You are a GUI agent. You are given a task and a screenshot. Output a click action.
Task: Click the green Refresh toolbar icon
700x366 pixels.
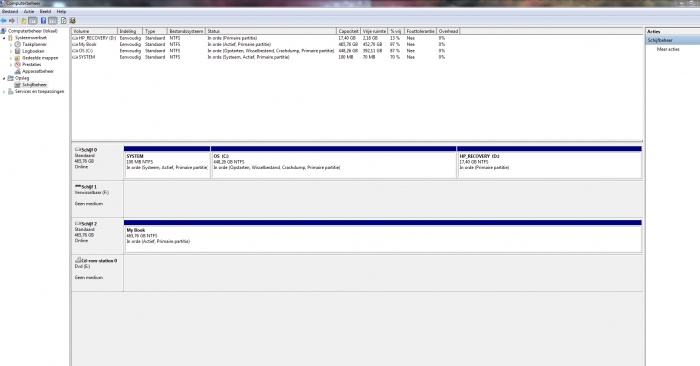[x=63, y=21]
